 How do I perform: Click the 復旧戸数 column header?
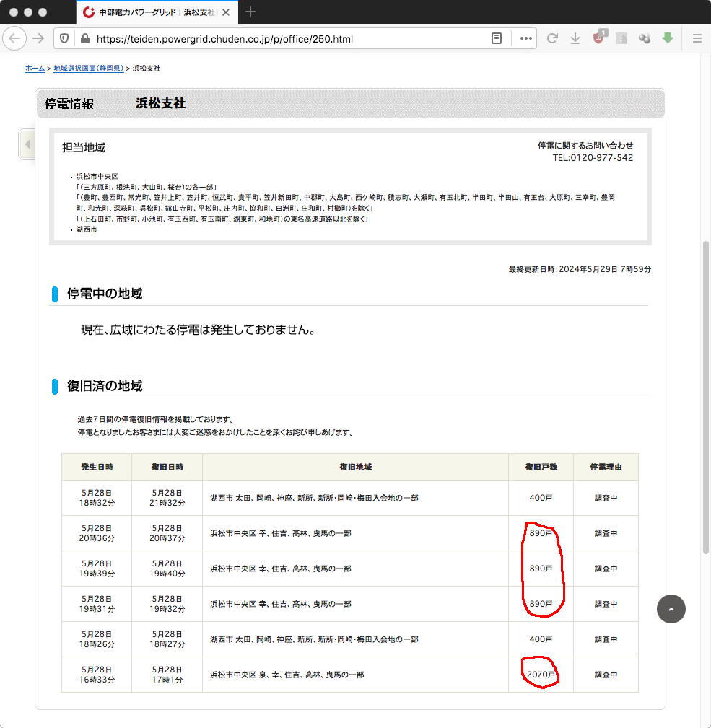pos(541,467)
